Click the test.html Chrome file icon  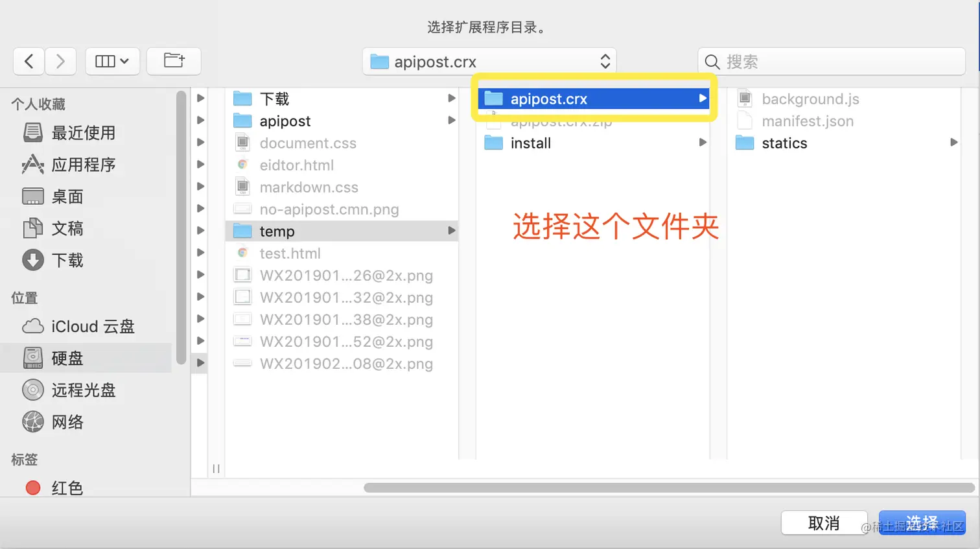(x=242, y=253)
